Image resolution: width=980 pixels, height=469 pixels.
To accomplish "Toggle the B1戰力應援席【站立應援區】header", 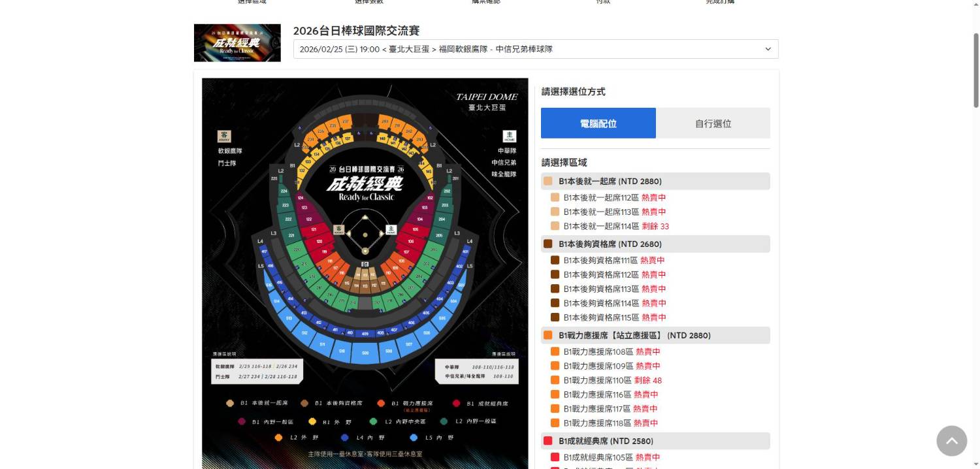I will point(655,335).
